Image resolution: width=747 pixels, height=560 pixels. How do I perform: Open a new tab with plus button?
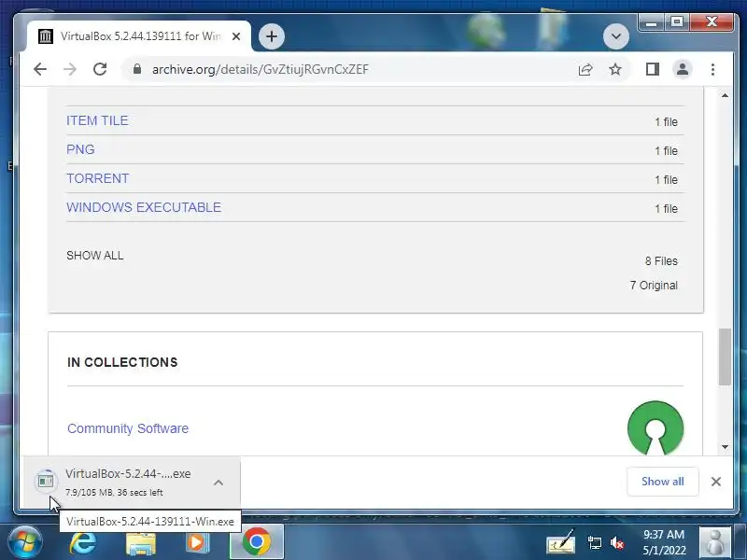[x=272, y=36]
